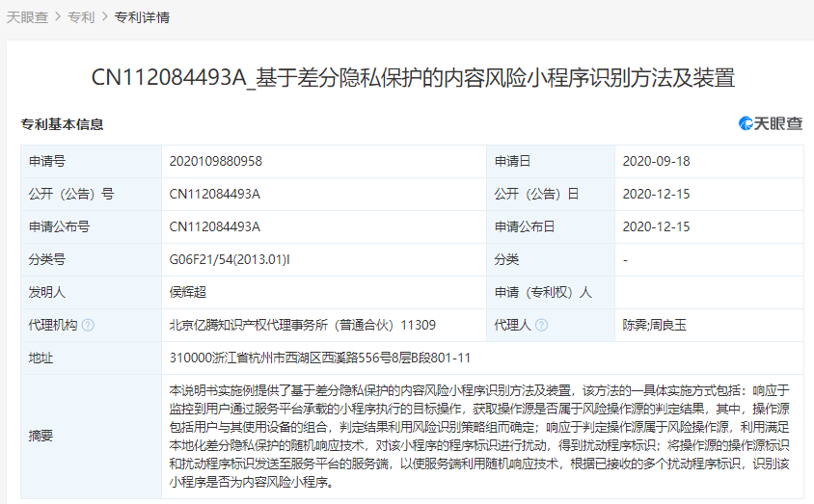The image size is (814, 504).
Task: Click CN112084493A in the 公开（公告）号 row
Action: coord(214,194)
